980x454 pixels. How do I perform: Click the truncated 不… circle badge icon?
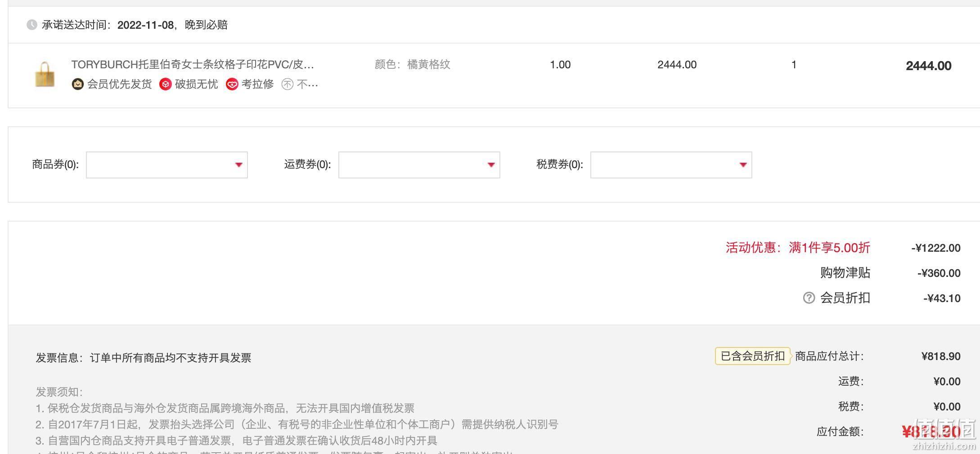coord(287,84)
